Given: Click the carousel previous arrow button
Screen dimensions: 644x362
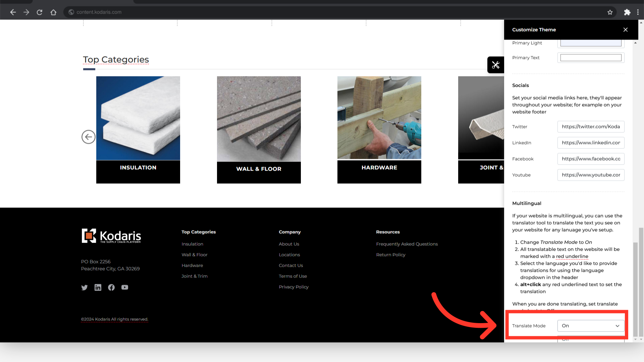Looking at the screenshot, I should pos(89,137).
